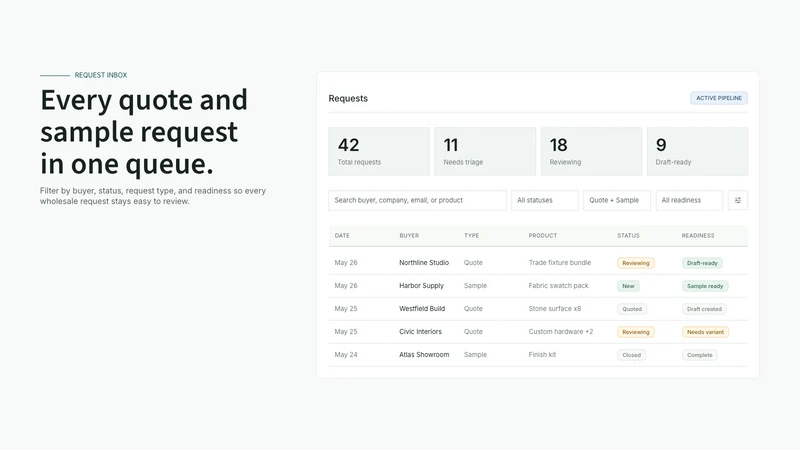The height and width of the screenshot is (450, 800).
Task: Click the Quoted status badge
Action: 632,309
